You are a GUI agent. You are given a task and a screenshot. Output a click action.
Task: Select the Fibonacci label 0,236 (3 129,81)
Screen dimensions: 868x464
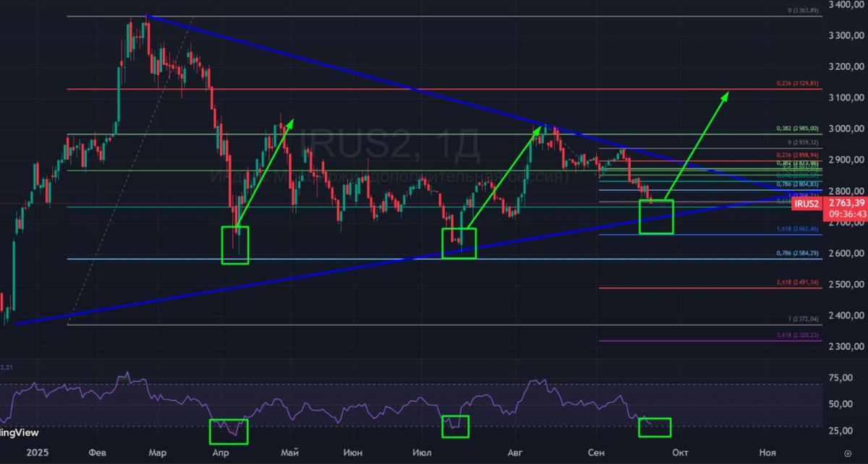pyautogui.click(x=796, y=84)
